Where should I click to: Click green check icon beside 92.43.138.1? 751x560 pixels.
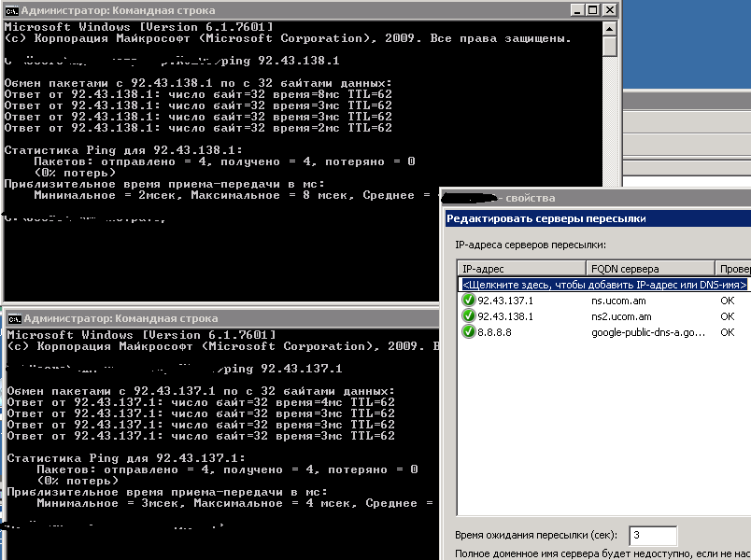468,315
